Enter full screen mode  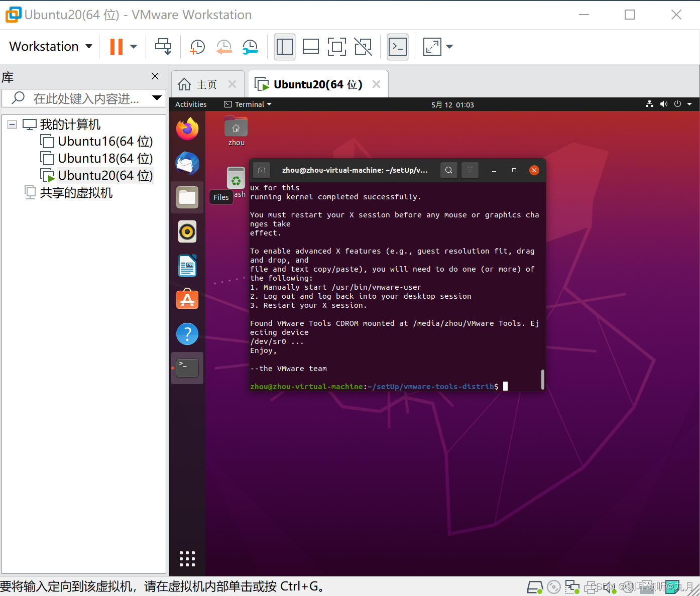point(337,47)
